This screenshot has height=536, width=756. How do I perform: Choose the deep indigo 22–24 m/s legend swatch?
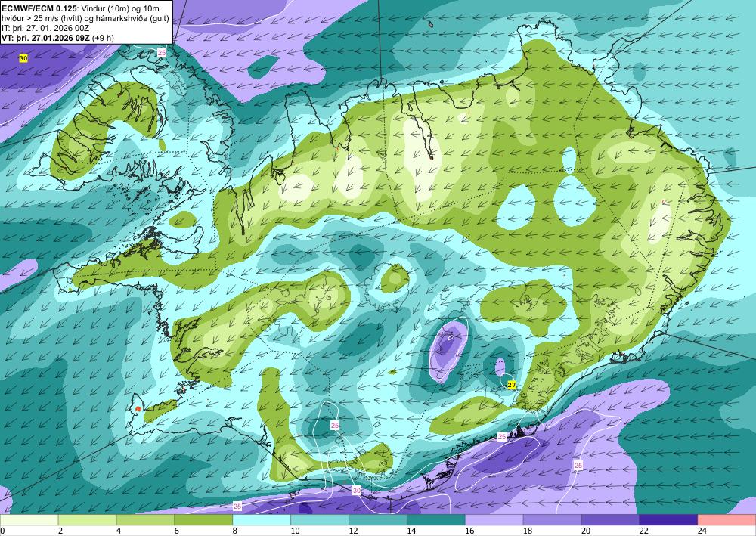[668, 520]
